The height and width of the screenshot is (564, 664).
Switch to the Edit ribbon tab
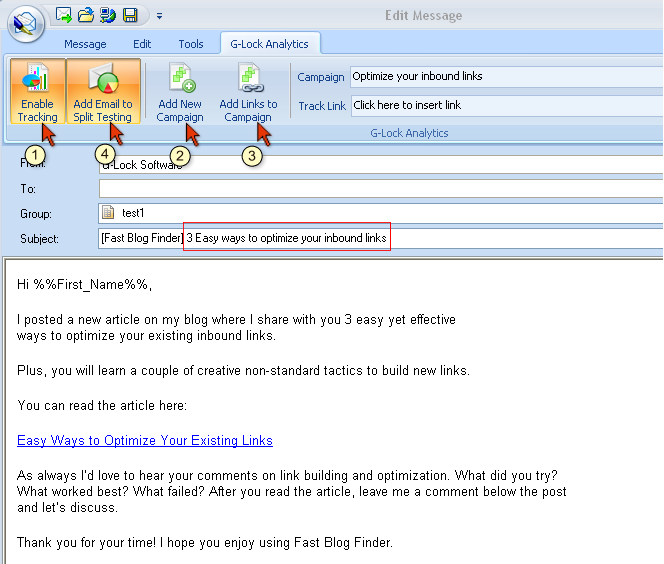(142, 44)
